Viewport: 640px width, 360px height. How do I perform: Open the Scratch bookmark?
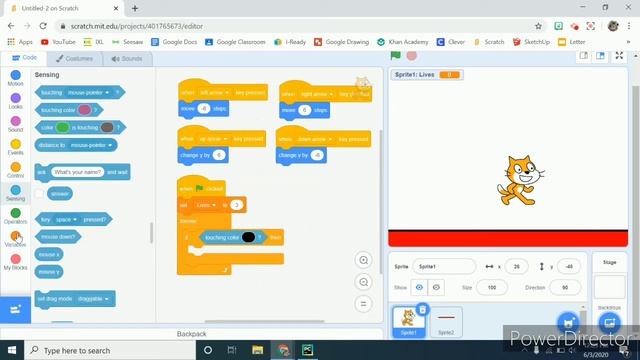(x=489, y=42)
